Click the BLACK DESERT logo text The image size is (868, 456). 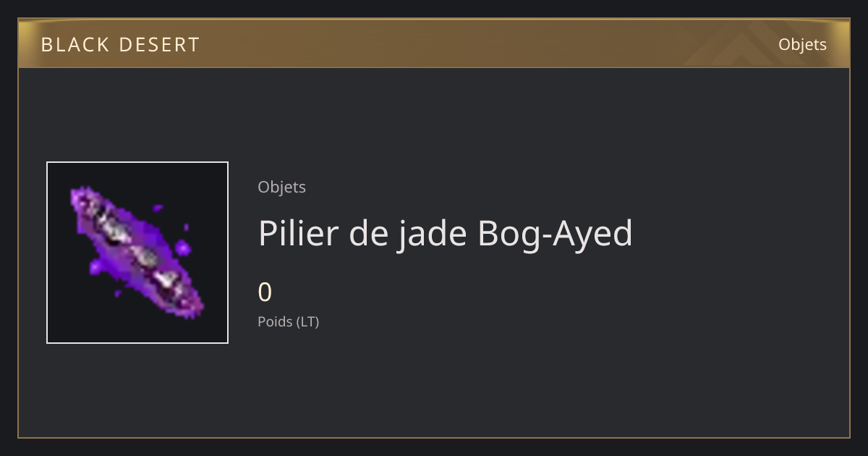click(120, 45)
